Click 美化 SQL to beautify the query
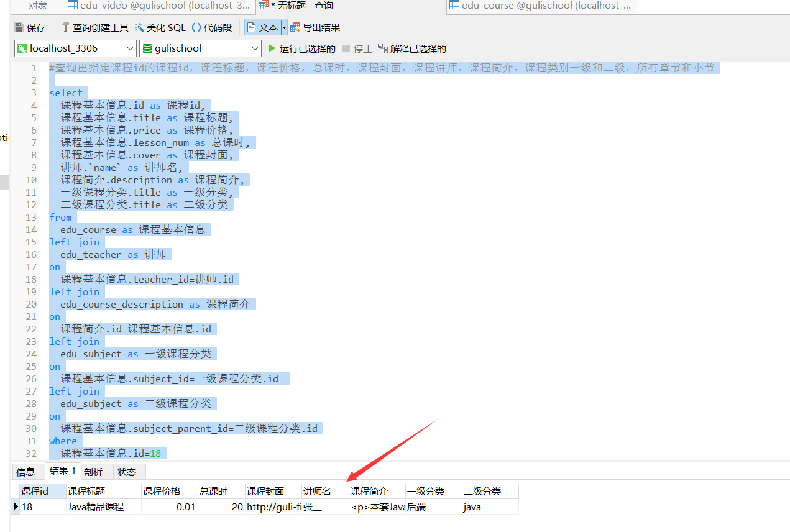This screenshot has width=790, height=532. pyautogui.click(x=160, y=27)
